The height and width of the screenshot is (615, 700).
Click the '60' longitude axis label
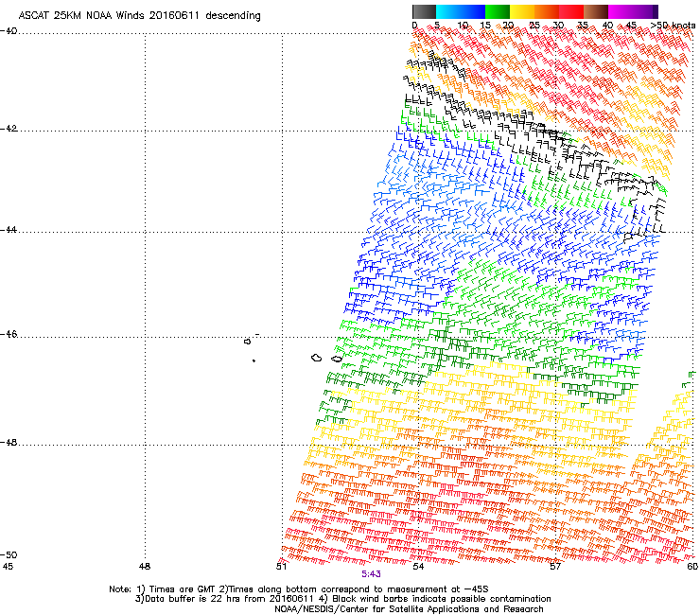pos(692,567)
